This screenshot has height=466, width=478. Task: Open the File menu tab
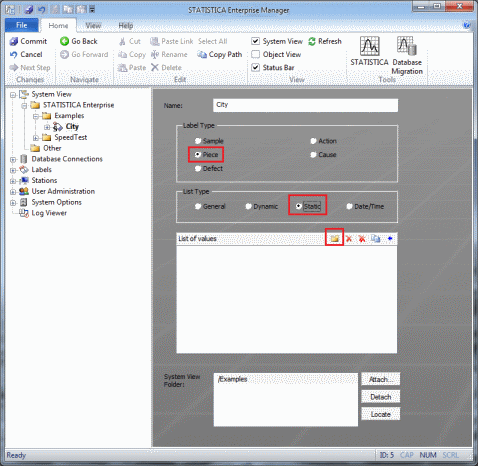pyautogui.click(x=22, y=25)
